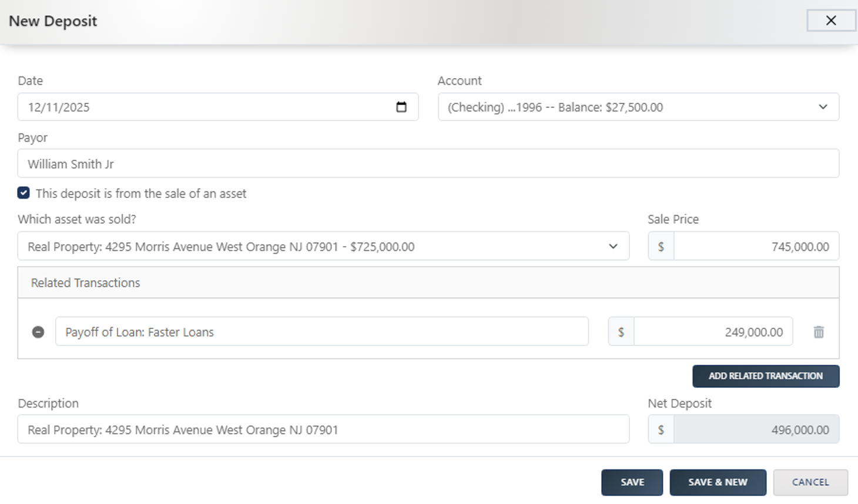Cancel the new deposit
The height and width of the screenshot is (504, 858).
coord(810,482)
